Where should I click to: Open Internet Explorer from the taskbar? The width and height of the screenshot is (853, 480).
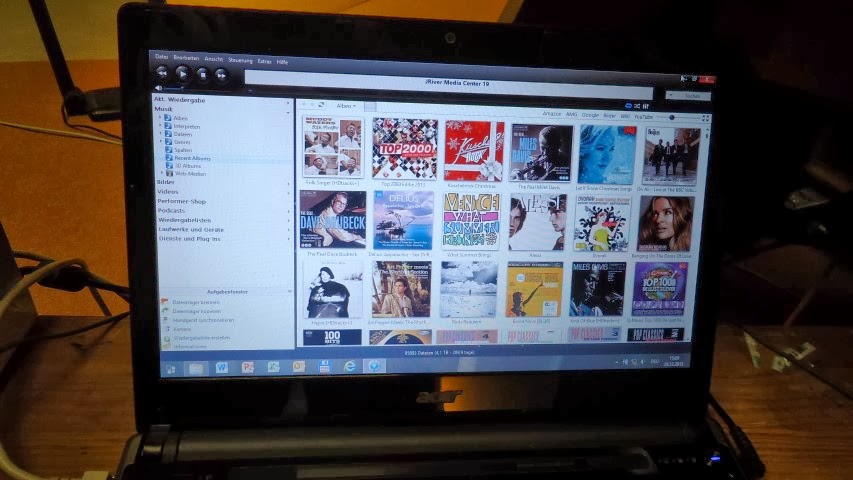[x=349, y=366]
